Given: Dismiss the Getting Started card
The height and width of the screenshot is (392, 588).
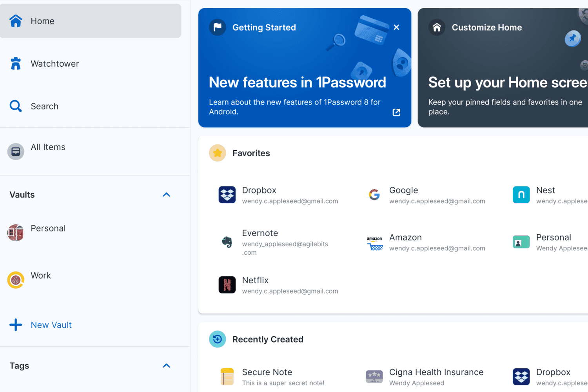Looking at the screenshot, I should click(396, 27).
